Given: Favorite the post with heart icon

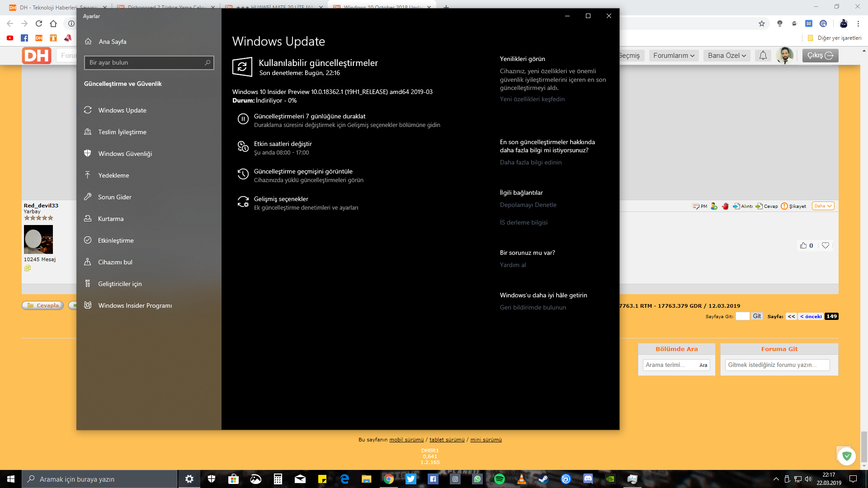Looking at the screenshot, I should click(826, 245).
